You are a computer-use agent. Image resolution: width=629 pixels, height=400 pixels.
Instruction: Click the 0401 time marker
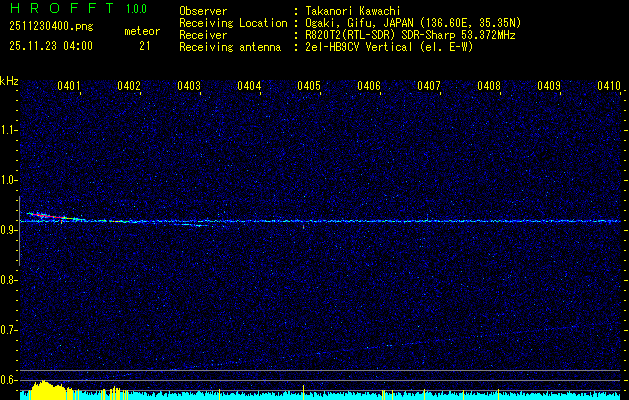pos(69,87)
